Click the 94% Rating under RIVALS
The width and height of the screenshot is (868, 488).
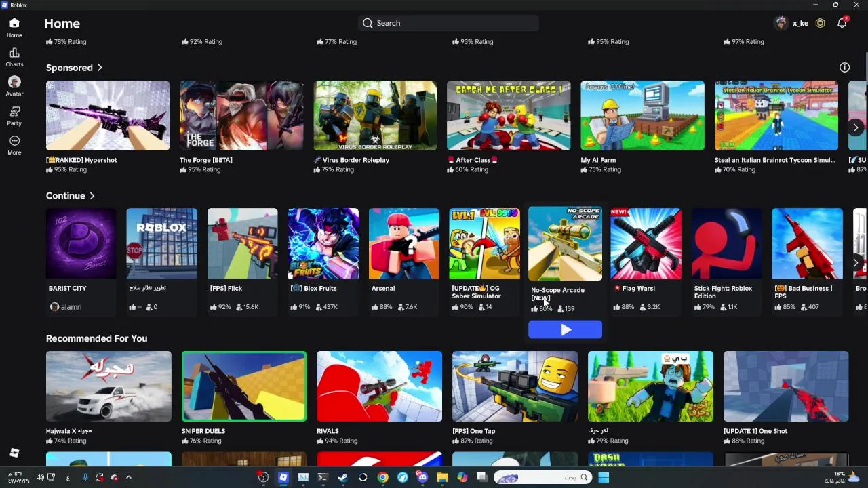(337, 441)
